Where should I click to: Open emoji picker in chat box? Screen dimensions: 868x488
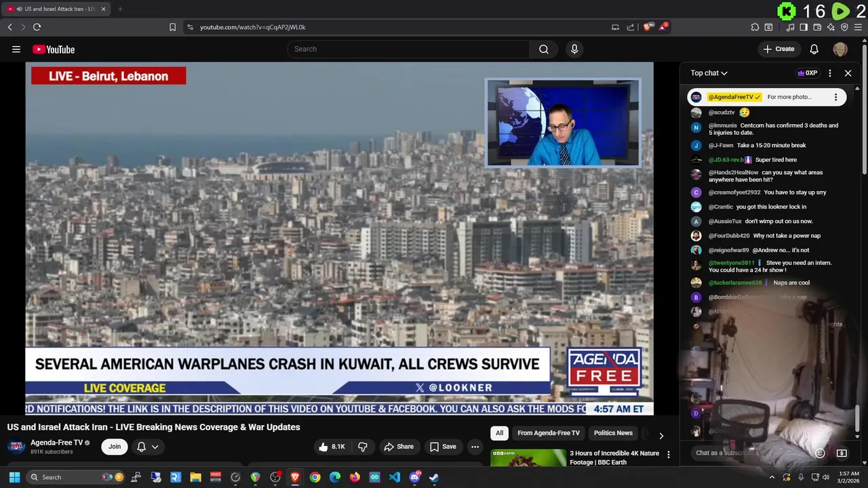coord(820,453)
